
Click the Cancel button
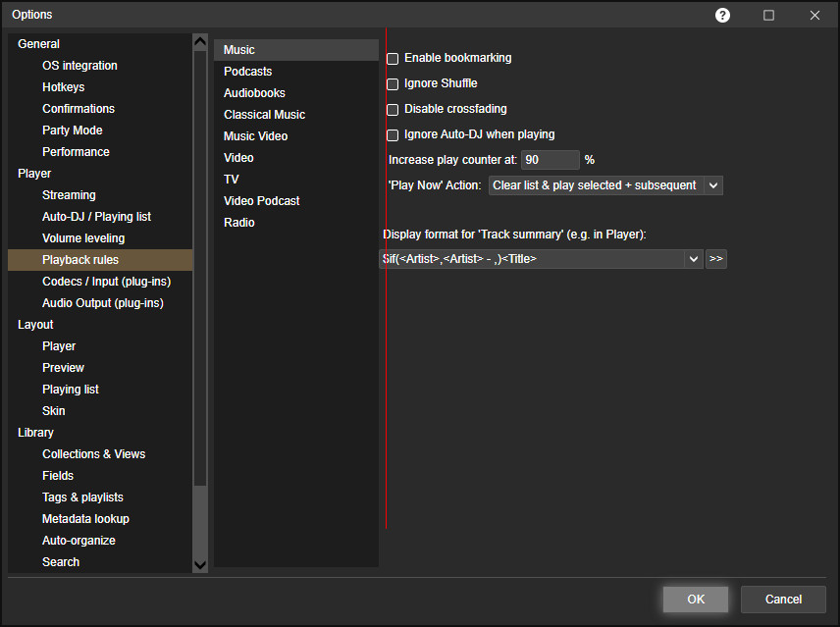point(783,600)
